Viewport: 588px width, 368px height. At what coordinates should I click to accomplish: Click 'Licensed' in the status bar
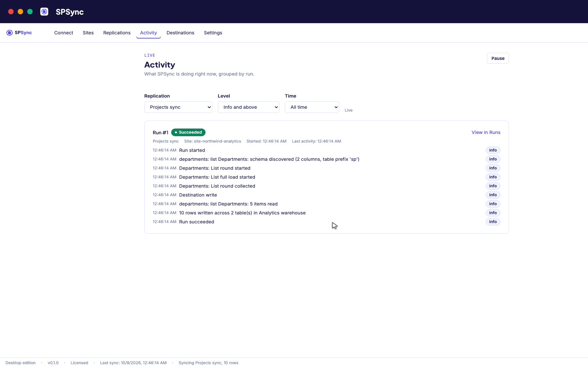[79, 363]
